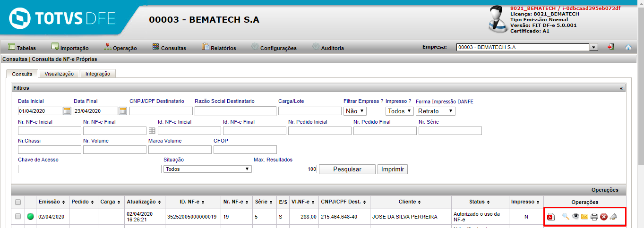Go to the home page via the house icon
The height and width of the screenshot is (228, 644).
pos(628,47)
